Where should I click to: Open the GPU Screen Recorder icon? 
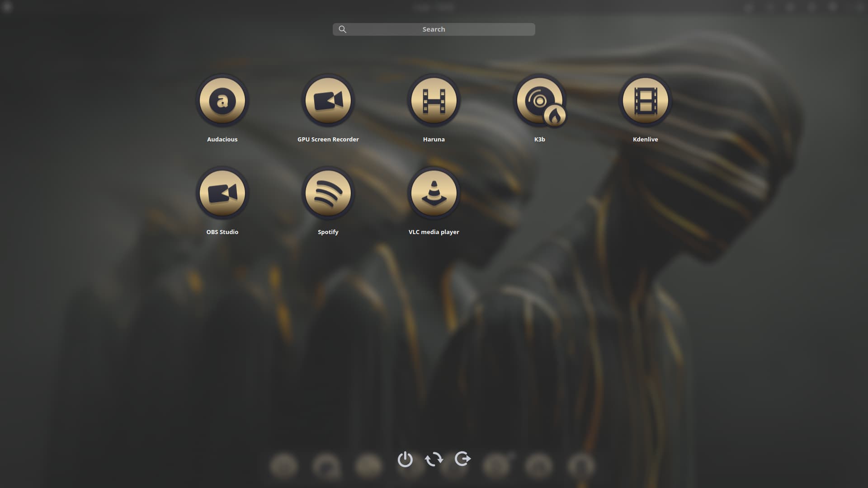[328, 100]
